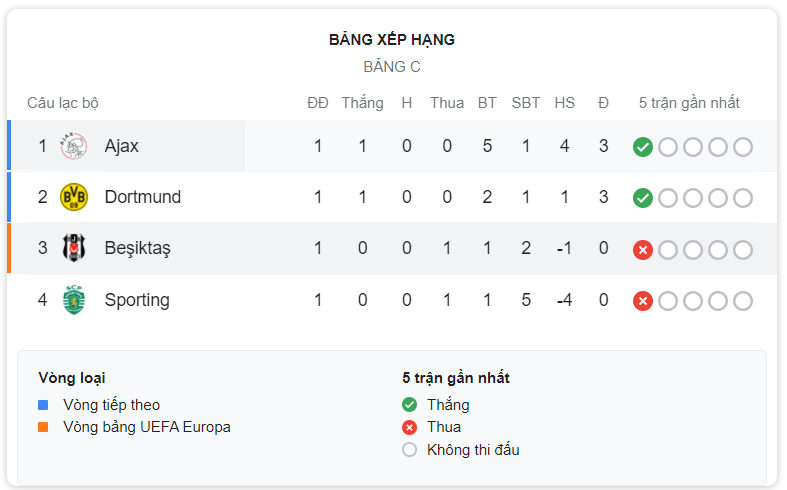Screen dimensions: 787x490
Task: Open the Dortmund team name link
Action: coord(143,197)
